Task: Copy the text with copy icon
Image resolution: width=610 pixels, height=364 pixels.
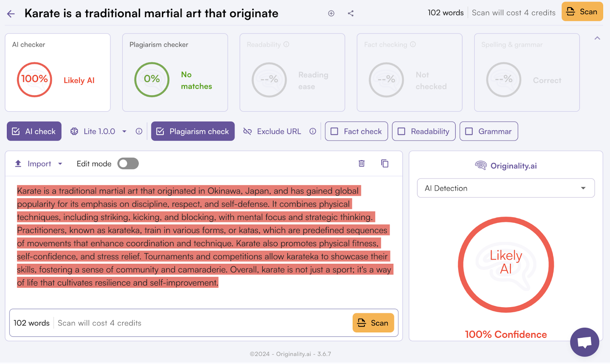Action: point(385,164)
